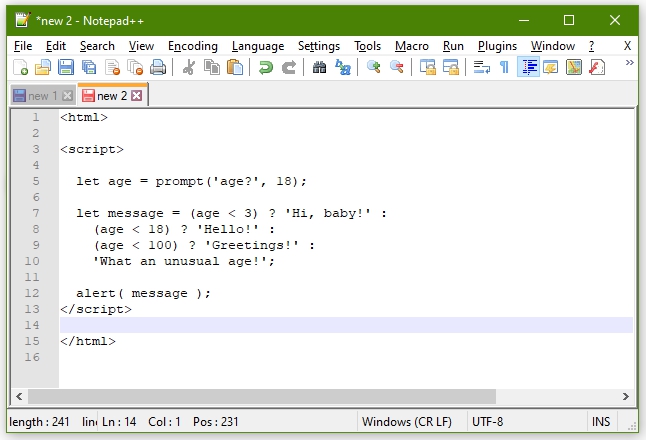Toggle synchronize vertical scrolling icon
The image size is (646, 440).
(428, 67)
